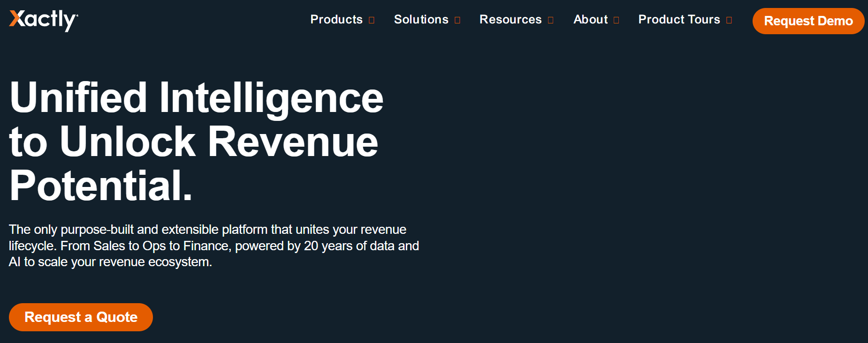This screenshot has width=868, height=343.
Task: Click the Xactly logo
Action: pyautogui.click(x=44, y=20)
